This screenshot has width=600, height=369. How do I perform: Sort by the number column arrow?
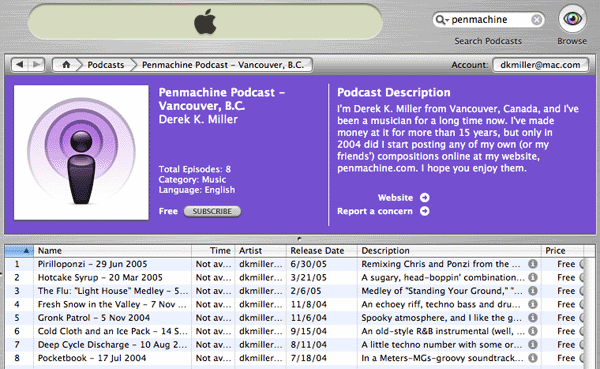[19, 251]
